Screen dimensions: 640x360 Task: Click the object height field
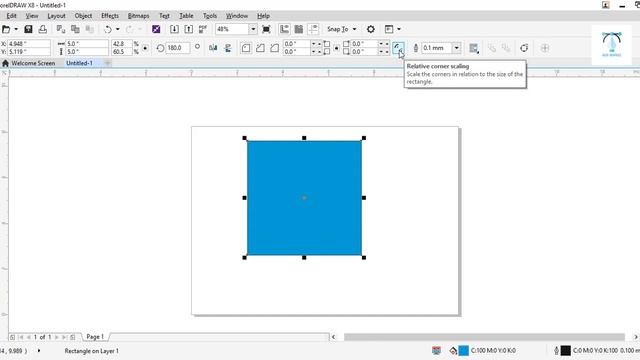[x=87, y=52]
